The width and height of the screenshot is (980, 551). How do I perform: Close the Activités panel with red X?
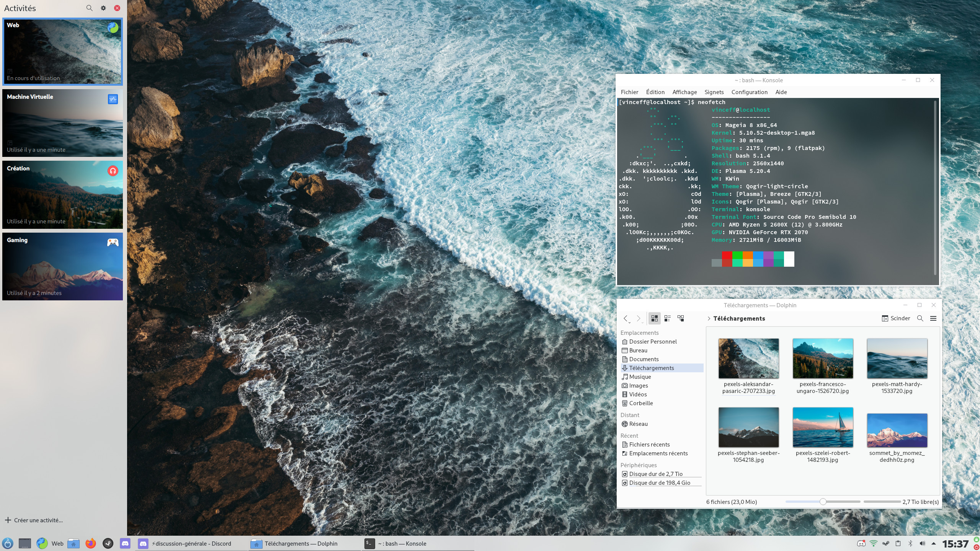pos(117,8)
